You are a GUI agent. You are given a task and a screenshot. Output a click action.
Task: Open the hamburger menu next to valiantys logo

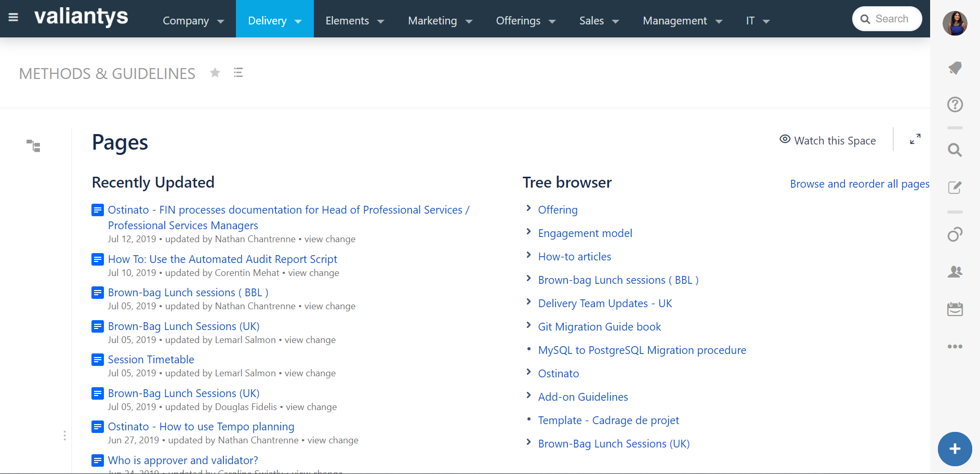coord(14,18)
